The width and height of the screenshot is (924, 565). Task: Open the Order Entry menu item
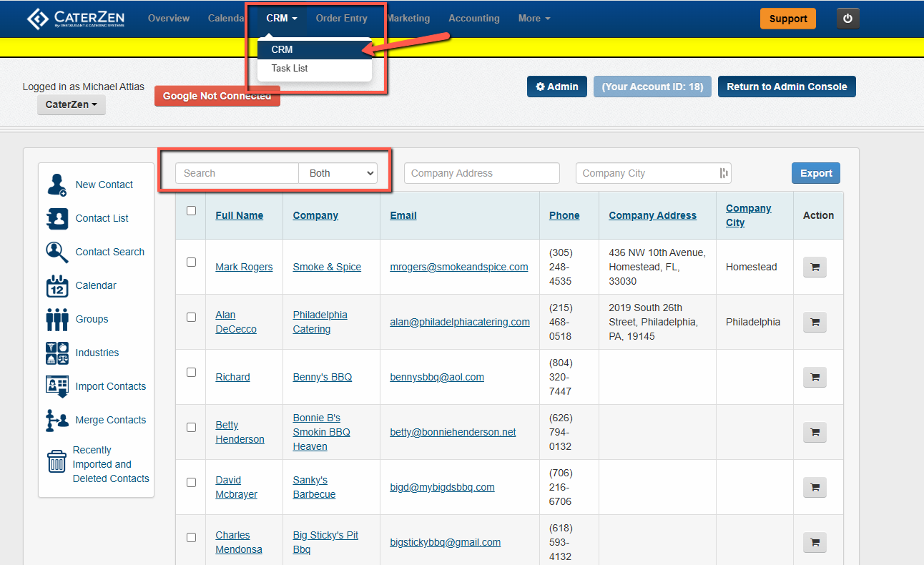[x=342, y=19]
